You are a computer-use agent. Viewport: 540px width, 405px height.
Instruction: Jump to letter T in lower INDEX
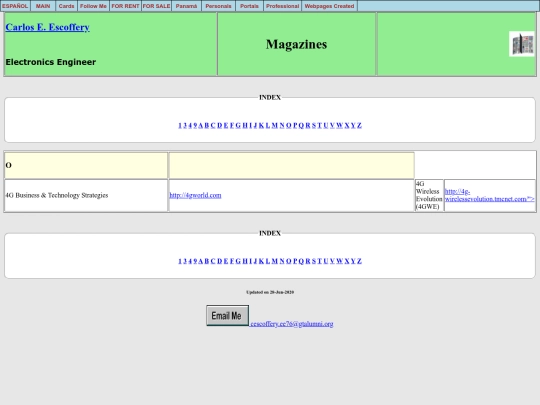pos(320,261)
